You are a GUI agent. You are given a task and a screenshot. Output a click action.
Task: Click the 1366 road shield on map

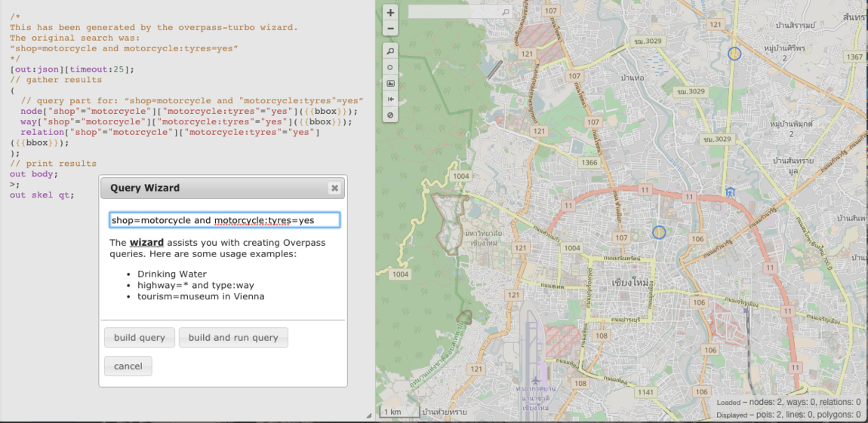click(589, 163)
